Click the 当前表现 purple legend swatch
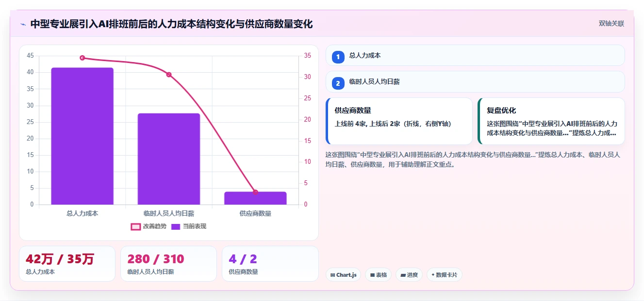644x301 pixels. coord(176,226)
